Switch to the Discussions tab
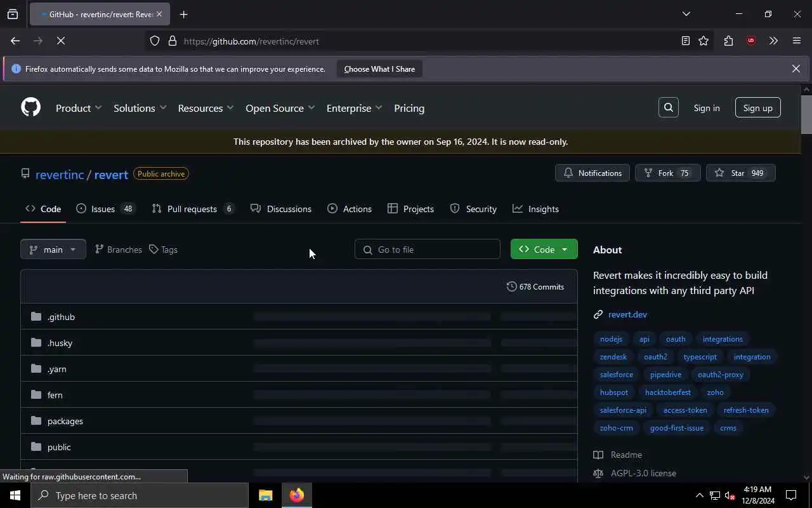812x508 pixels. point(281,209)
